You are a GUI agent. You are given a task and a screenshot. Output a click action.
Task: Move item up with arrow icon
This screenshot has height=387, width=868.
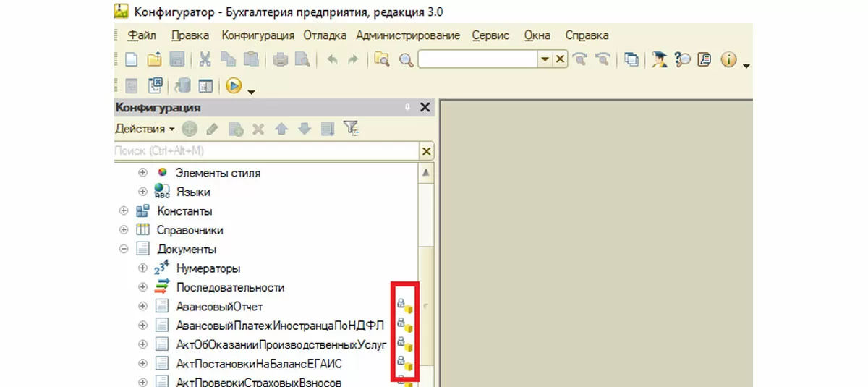281,129
